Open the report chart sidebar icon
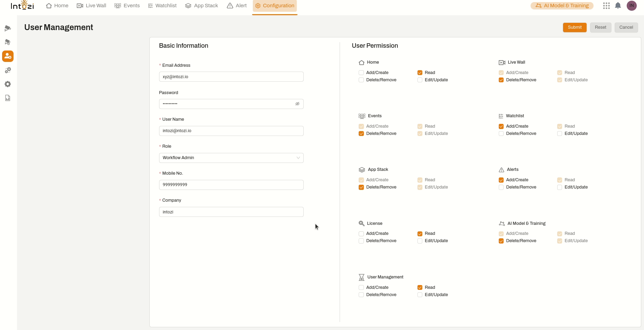644x330 pixels. pos(8,98)
